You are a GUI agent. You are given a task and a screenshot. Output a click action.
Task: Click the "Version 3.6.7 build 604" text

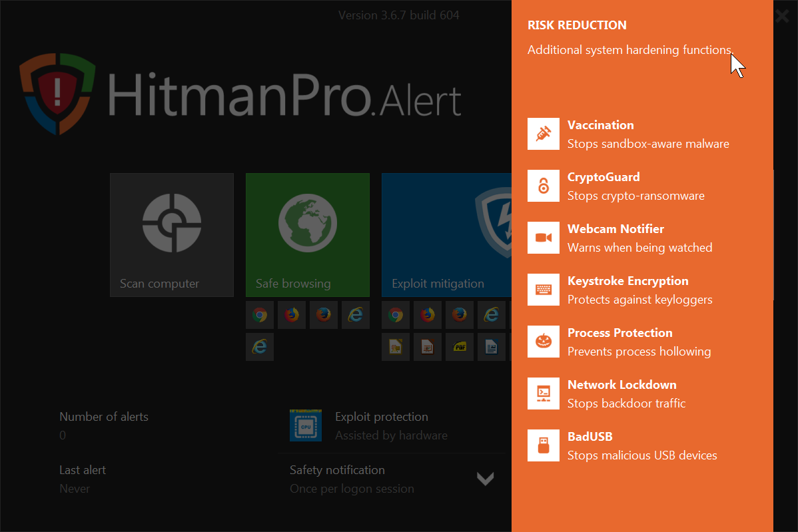coord(398,15)
